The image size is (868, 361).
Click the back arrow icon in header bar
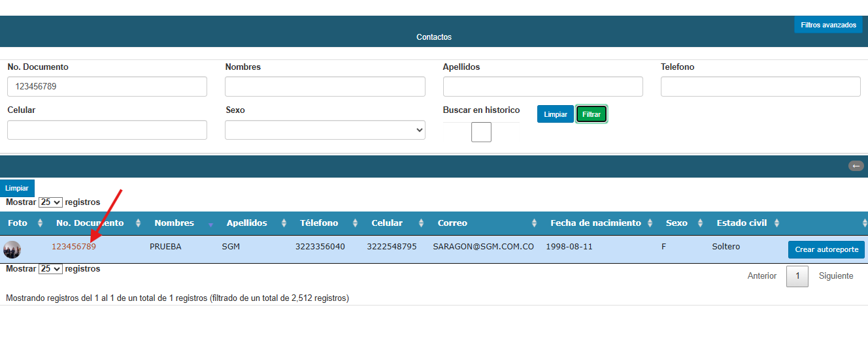(856, 166)
